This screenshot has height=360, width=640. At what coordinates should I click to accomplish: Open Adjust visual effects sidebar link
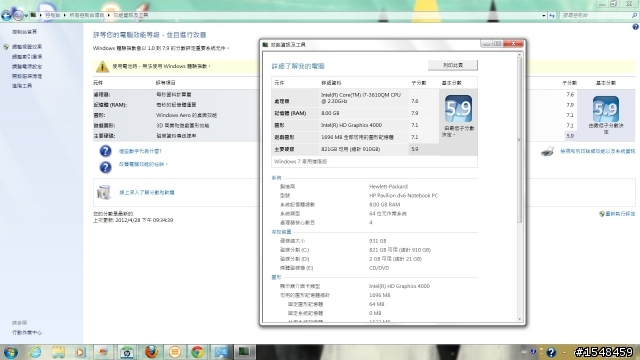pyautogui.click(x=27, y=47)
